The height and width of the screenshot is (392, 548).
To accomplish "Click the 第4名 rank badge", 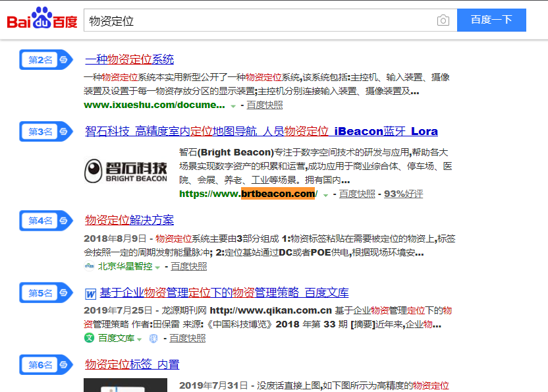I will [x=46, y=221].
